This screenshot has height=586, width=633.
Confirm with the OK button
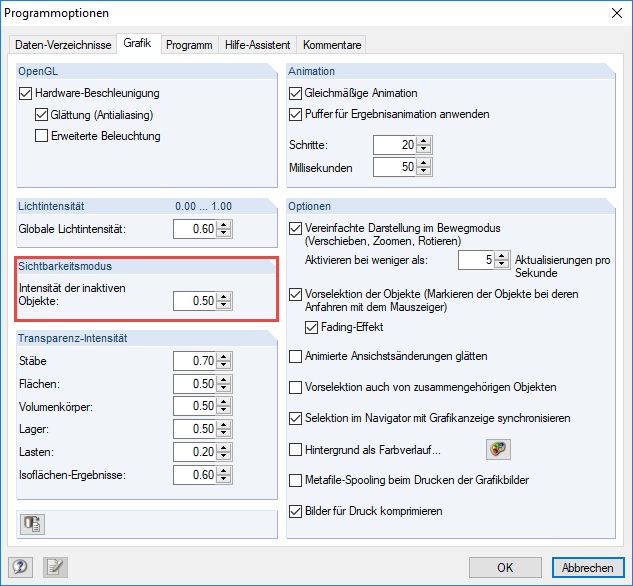point(505,567)
